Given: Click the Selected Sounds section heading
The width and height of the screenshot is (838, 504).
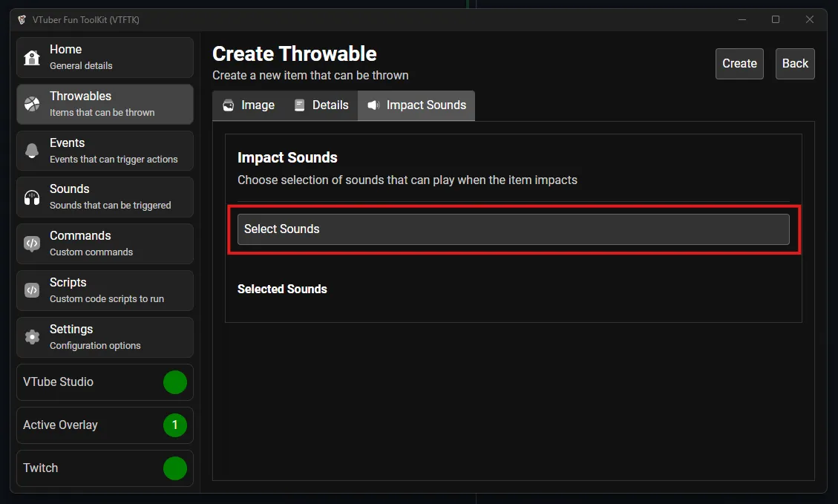Looking at the screenshot, I should coord(282,289).
